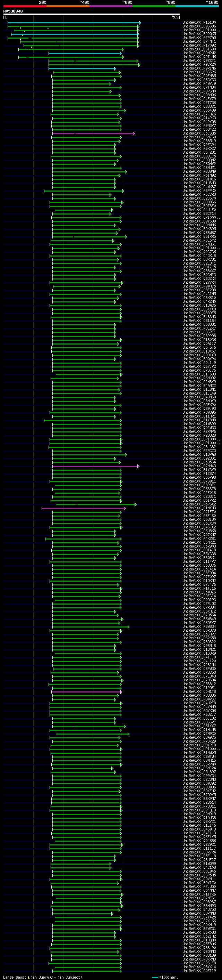Image resolution: width=222 pixels, height=980 pixels.
Task: Open hit UniRef100_P38519
Action: click(199, 141)
